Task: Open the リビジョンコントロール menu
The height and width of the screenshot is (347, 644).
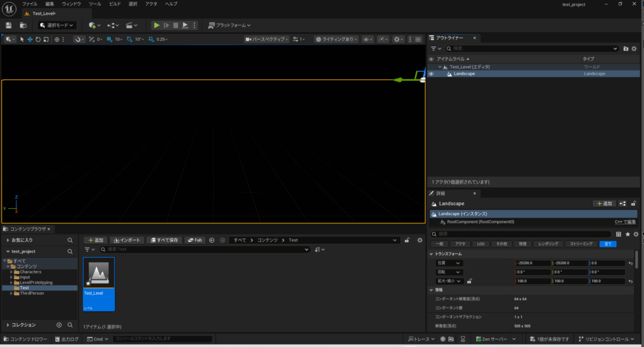Action: 606,339
